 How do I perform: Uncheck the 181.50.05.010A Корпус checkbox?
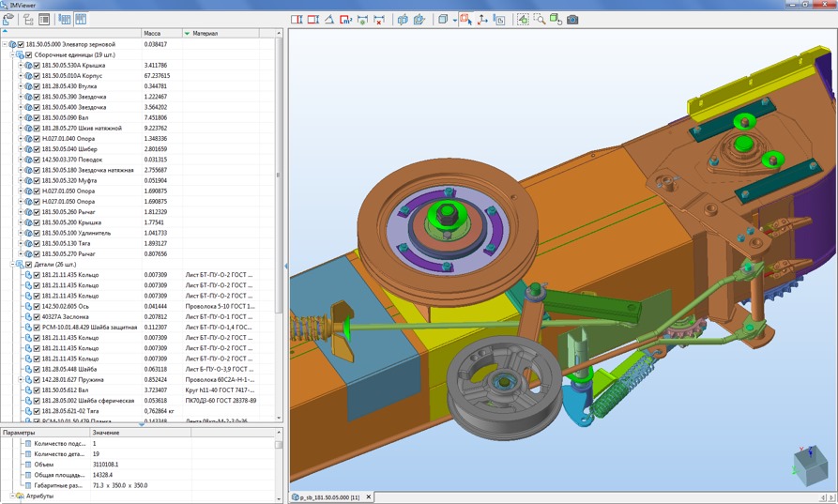[x=37, y=76]
